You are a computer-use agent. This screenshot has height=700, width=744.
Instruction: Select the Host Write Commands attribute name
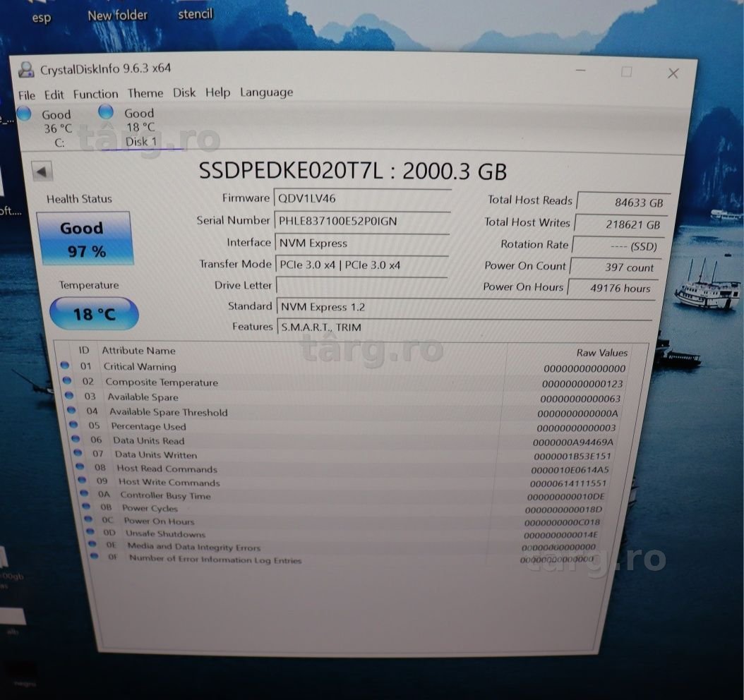click(x=169, y=482)
